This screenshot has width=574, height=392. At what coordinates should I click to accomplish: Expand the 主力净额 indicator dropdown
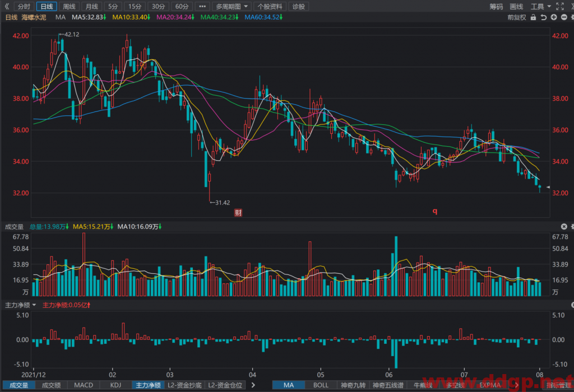[21, 305]
